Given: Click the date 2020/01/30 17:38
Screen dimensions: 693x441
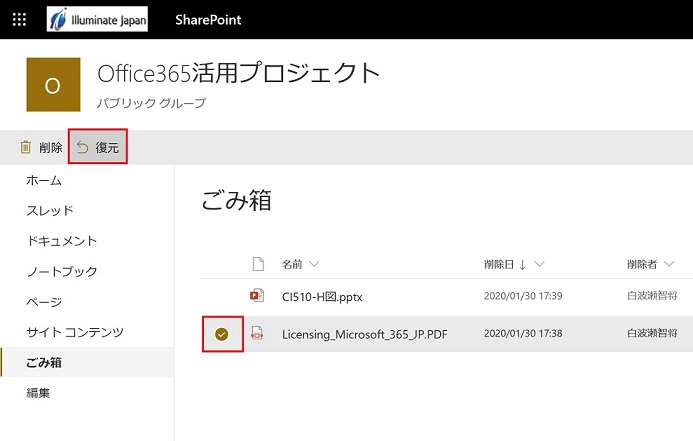Looking at the screenshot, I should click(x=523, y=333).
